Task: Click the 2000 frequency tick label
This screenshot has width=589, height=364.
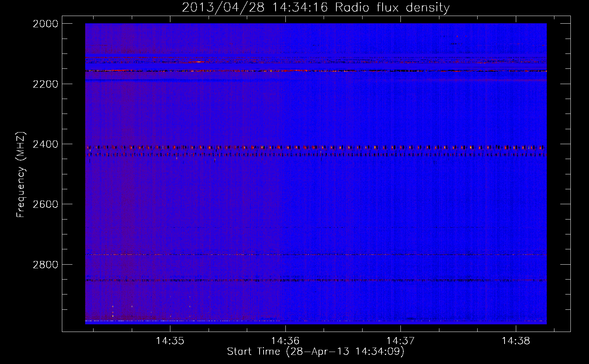Action: (46, 24)
